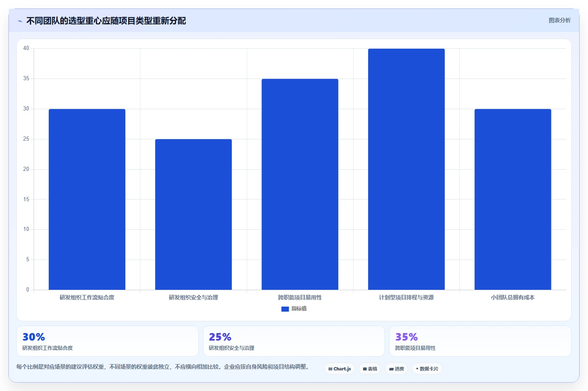Click the Chart.js chip

click(340, 369)
